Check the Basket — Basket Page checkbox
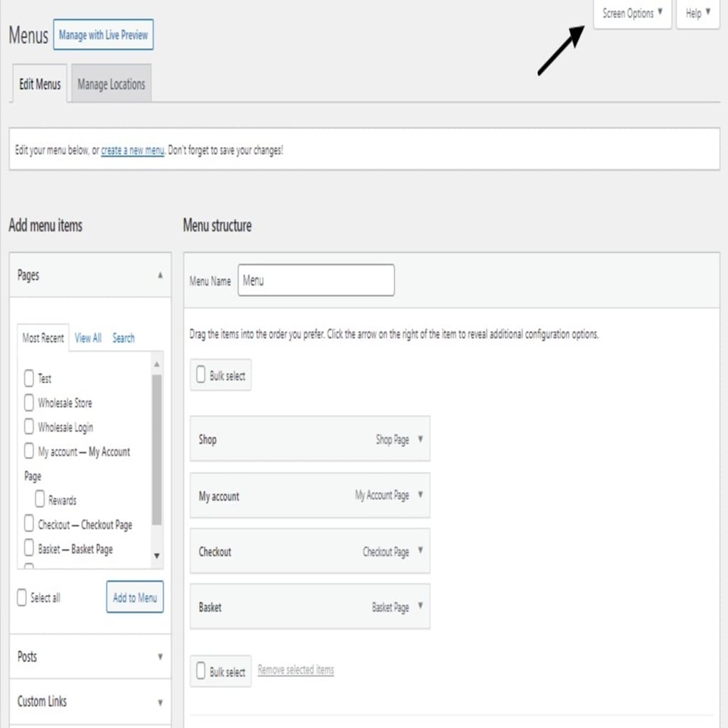728x728 pixels. pos(28,548)
